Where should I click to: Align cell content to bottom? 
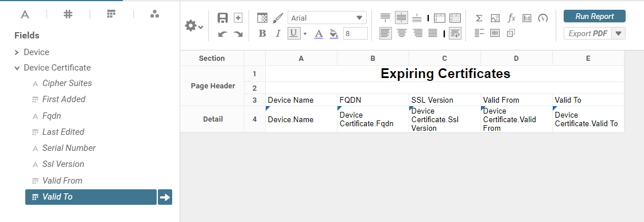click(417, 18)
